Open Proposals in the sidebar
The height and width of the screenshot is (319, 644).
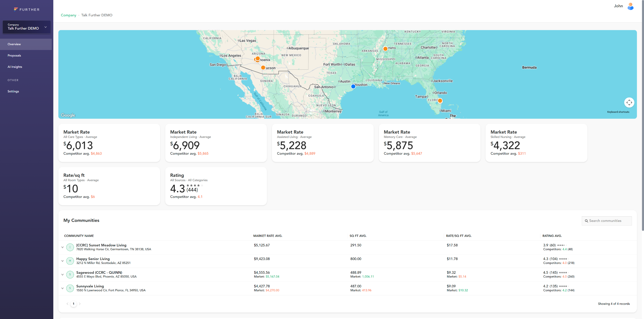click(x=14, y=56)
